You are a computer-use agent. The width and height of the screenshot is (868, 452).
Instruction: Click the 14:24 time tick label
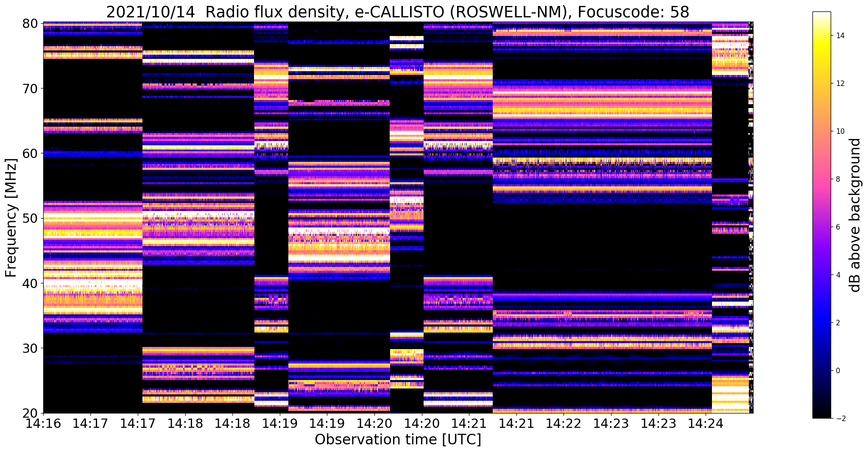click(705, 423)
